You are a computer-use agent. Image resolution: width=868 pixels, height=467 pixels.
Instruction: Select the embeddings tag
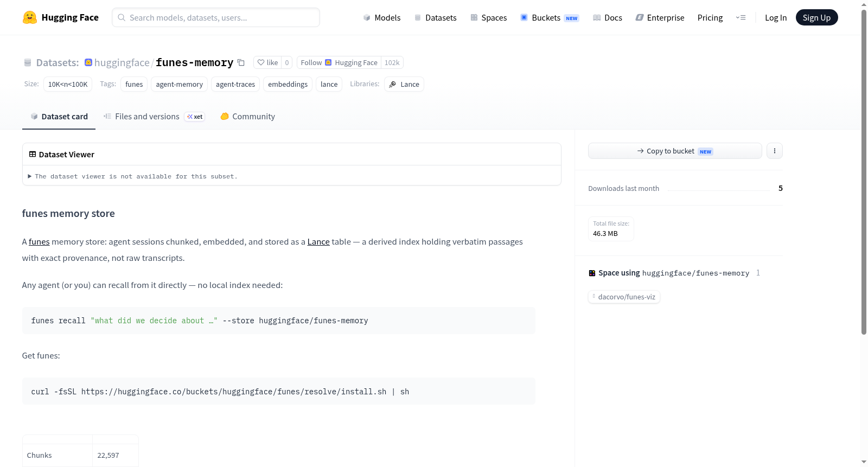[x=288, y=84]
